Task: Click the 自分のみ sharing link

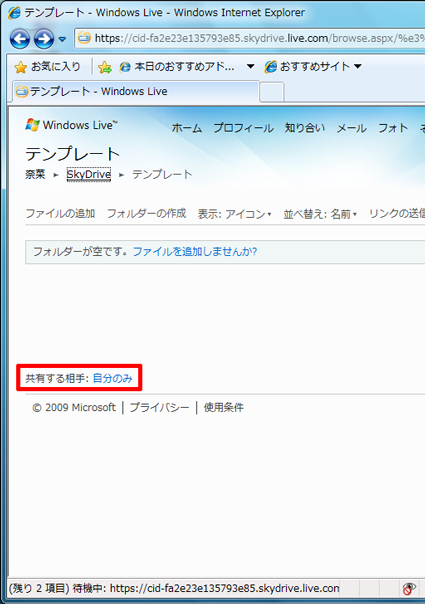Action: point(113,378)
